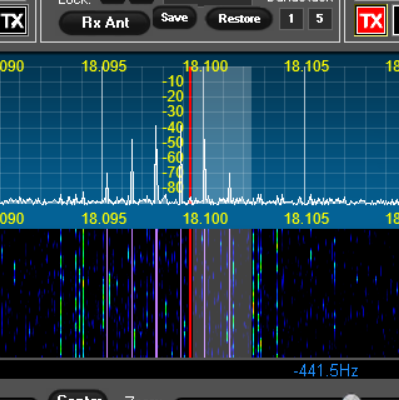Select band stack box showing 5
The height and width of the screenshot is (400, 399).
(x=320, y=19)
